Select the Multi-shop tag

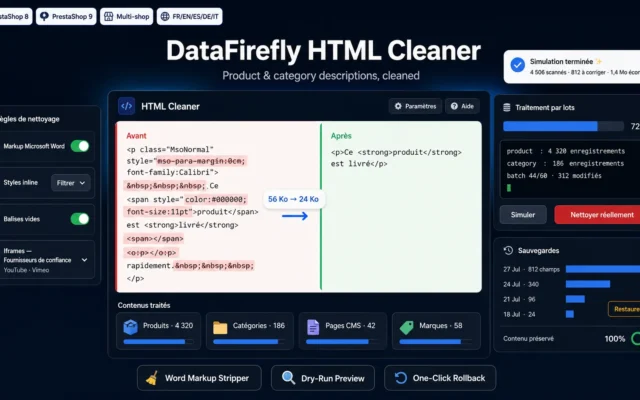click(127, 16)
